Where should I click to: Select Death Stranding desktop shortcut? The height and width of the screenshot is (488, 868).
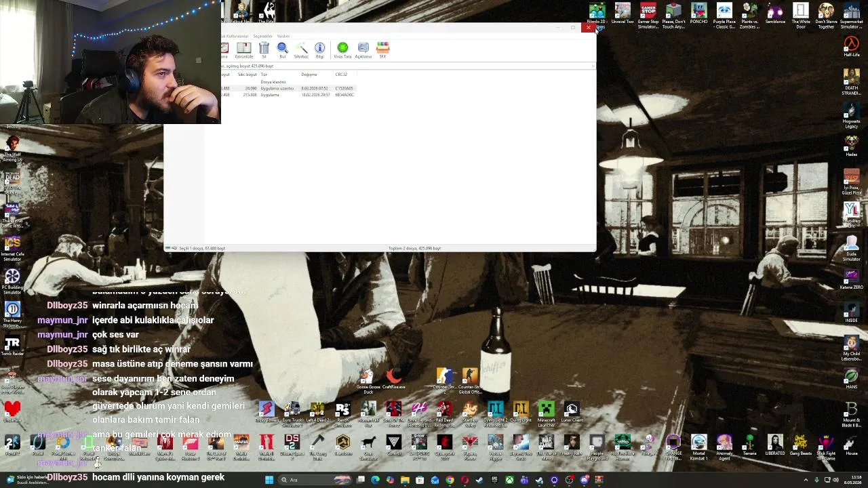[852, 82]
